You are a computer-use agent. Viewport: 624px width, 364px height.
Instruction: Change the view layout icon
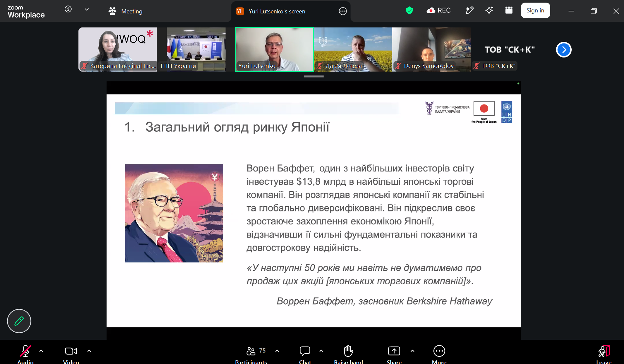click(509, 10)
